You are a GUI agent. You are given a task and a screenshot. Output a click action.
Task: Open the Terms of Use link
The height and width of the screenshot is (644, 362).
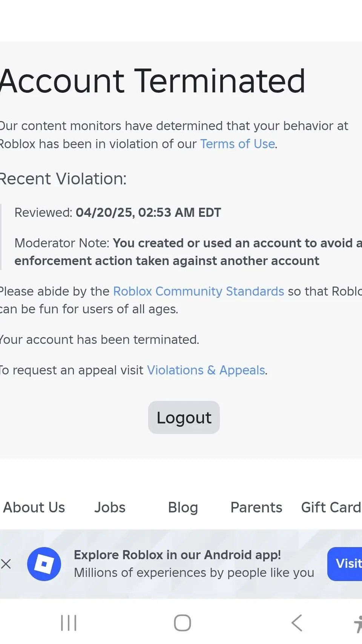pyautogui.click(x=238, y=144)
